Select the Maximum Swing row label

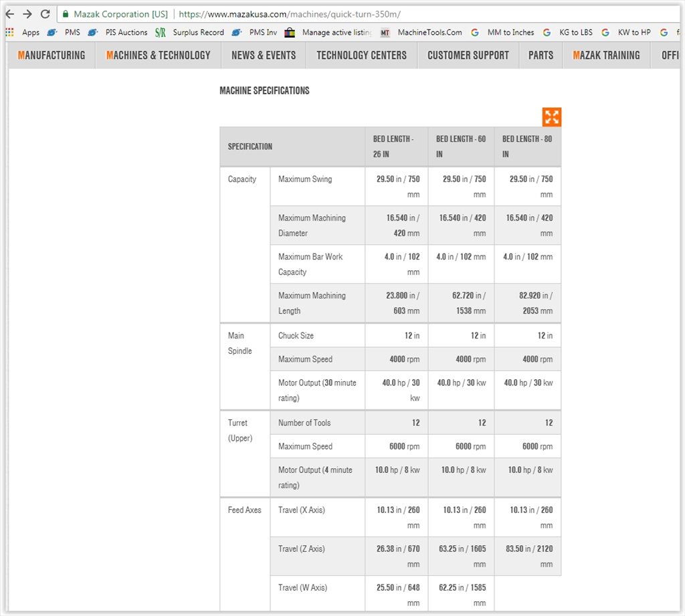305,179
